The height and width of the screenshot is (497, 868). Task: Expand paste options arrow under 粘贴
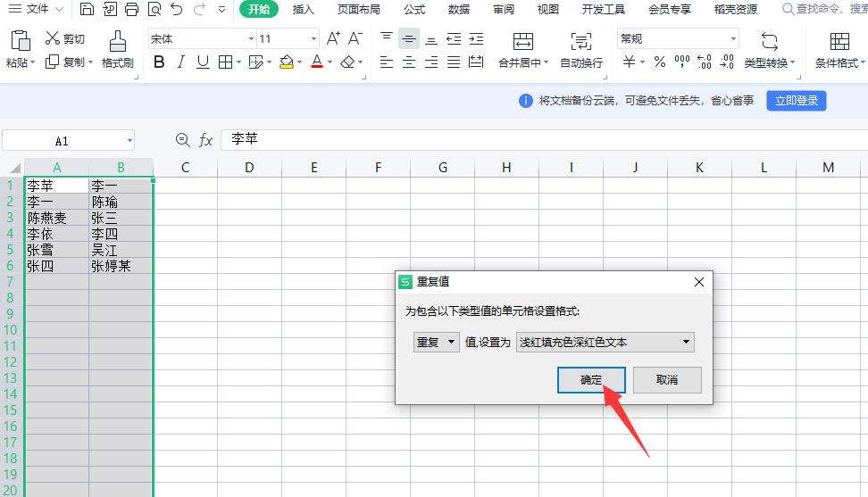[32, 62]
